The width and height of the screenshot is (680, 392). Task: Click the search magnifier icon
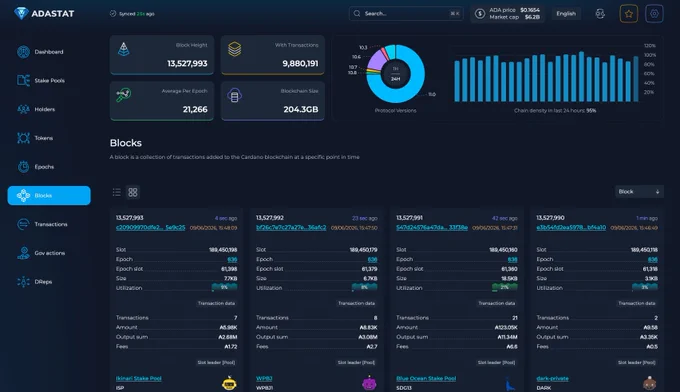357,13
